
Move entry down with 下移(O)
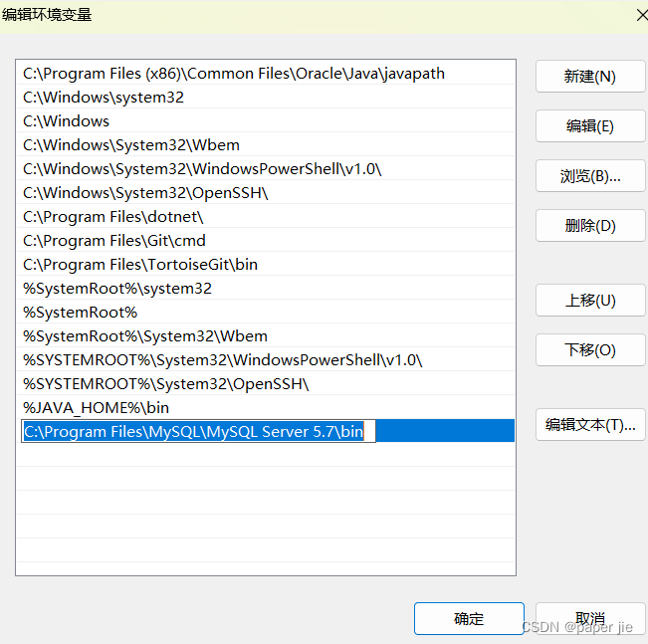click(590, 350)
